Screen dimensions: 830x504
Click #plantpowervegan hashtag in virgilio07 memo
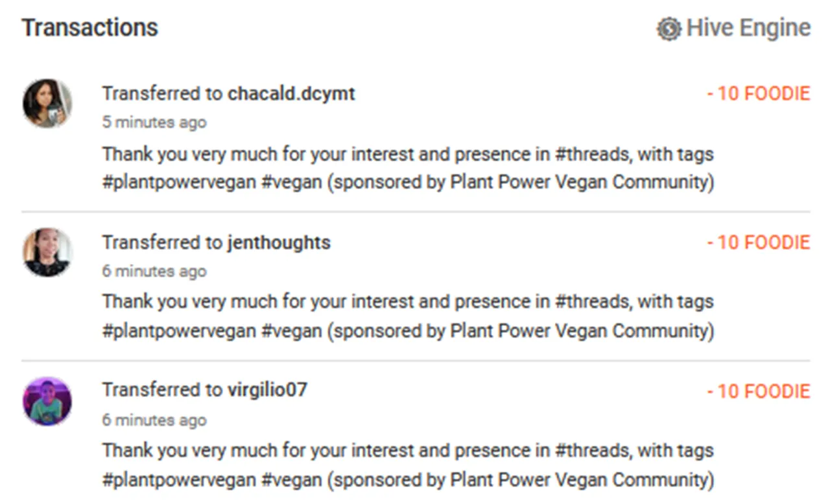179,480
